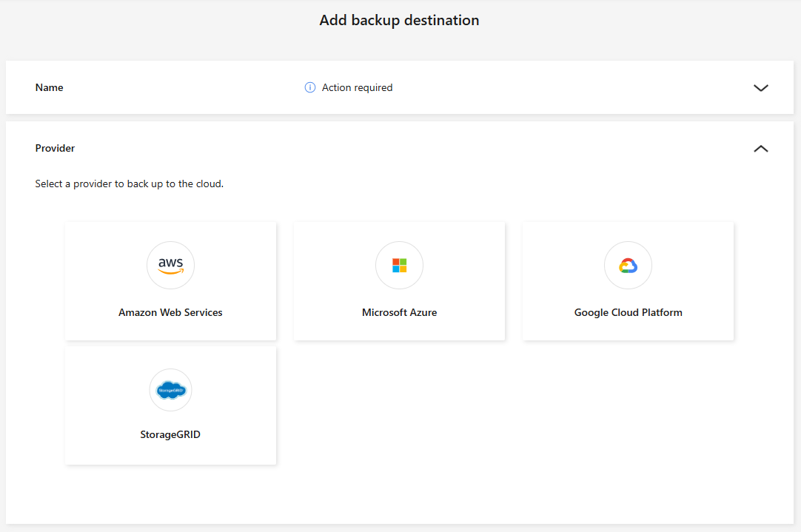Click the Provider section header
The height and width of the screenshot is (532, 801).
click(55, 148)
